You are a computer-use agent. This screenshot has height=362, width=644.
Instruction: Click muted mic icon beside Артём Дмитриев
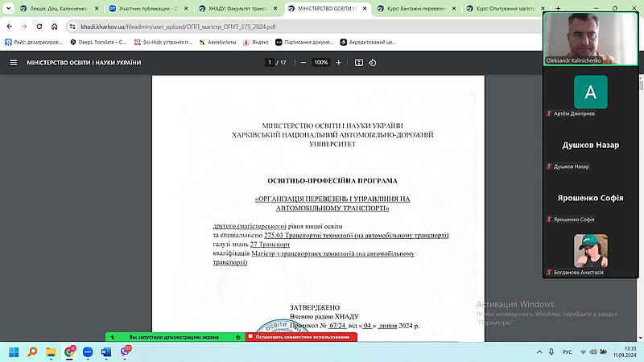click(549, 113)
